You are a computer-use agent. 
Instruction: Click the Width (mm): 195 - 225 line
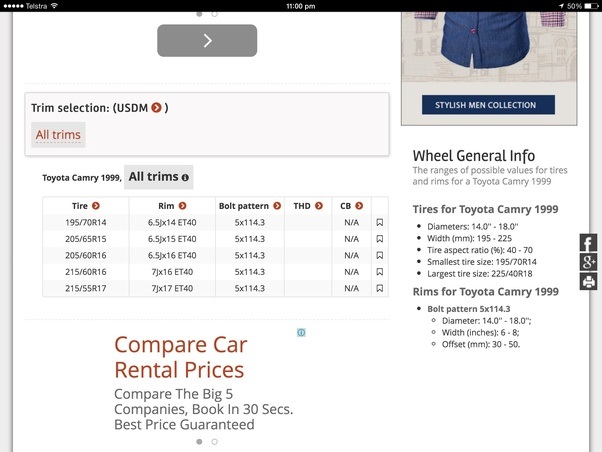tap(470, 238)
